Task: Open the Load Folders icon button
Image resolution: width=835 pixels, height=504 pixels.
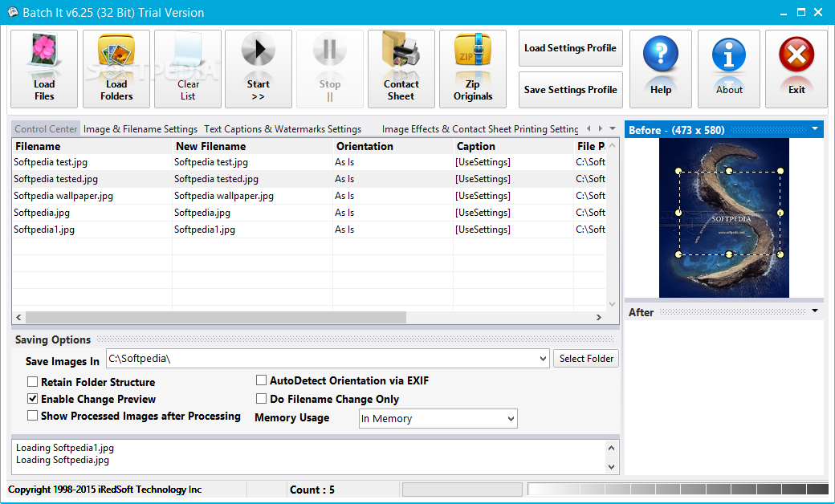Action: [116, 69]
